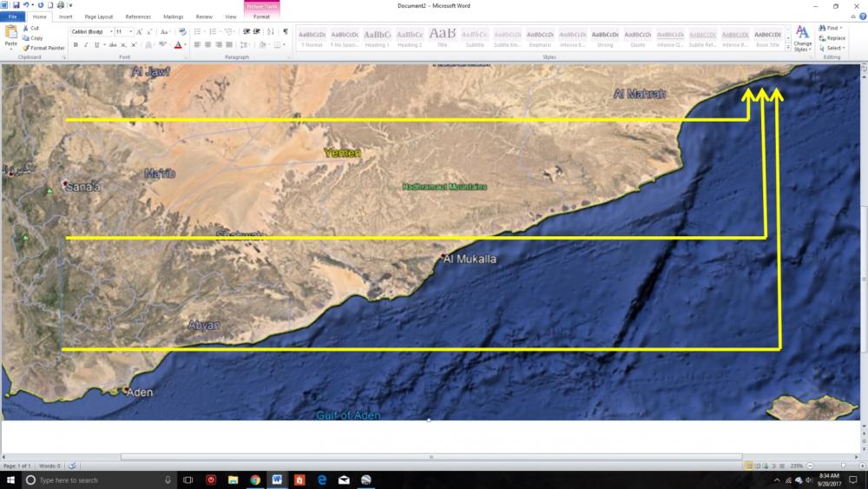Switch to the References tab
Screen dimensions: 868x489
pyautogui.click(x=138, y=17)
